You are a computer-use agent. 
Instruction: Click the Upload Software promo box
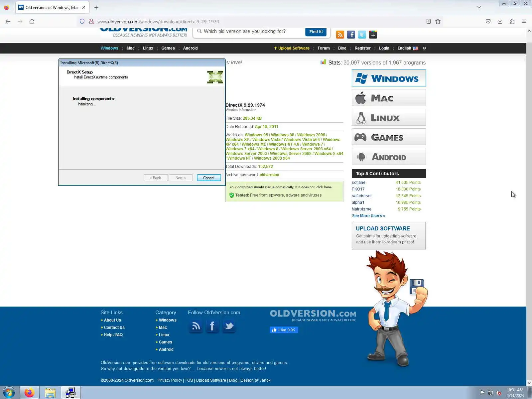pyautogui.click(x=389, y=235)
